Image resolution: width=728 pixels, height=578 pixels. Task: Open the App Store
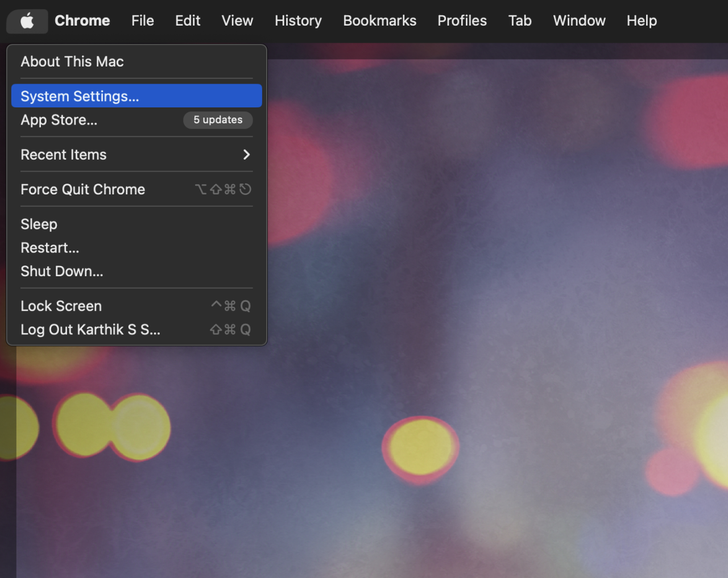59,120
